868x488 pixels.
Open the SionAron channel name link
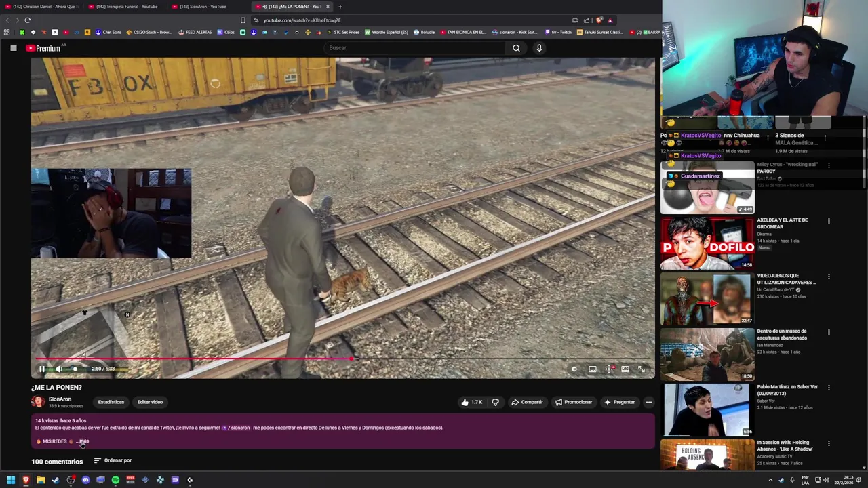[x=60, y=399]
